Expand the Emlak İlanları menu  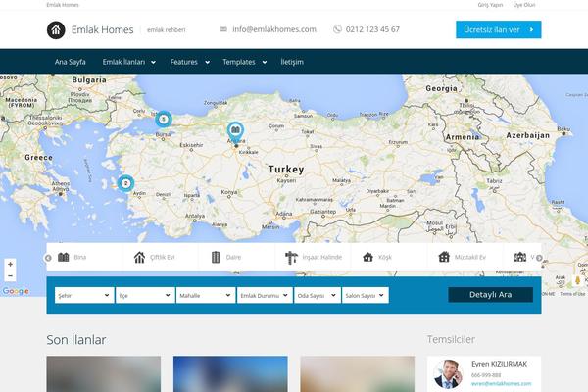(129, 62)
